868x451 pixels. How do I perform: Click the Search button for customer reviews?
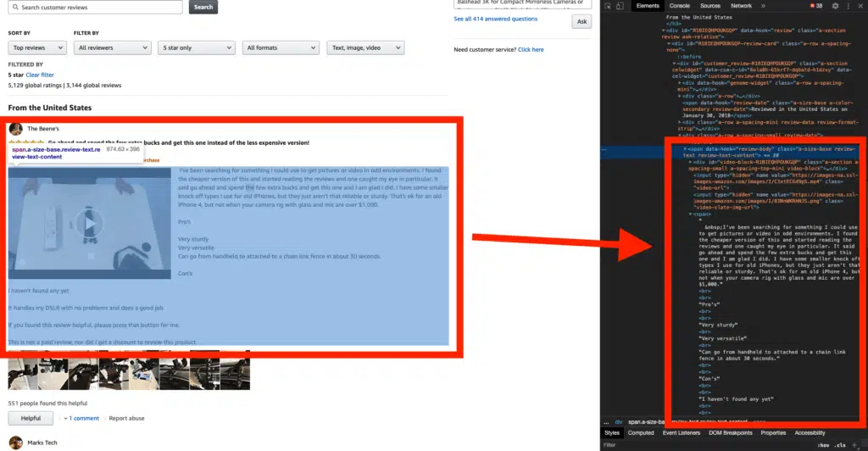203,7
